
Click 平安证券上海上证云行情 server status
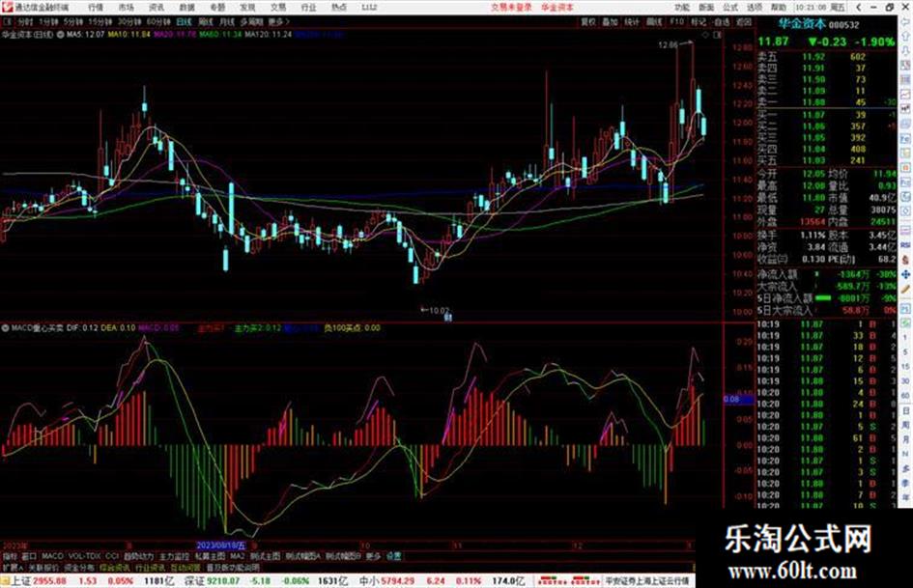(646, 581)
